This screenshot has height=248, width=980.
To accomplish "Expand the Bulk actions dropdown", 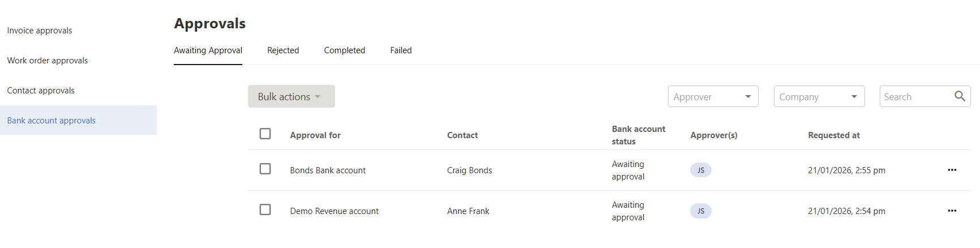I will (291, 96).
